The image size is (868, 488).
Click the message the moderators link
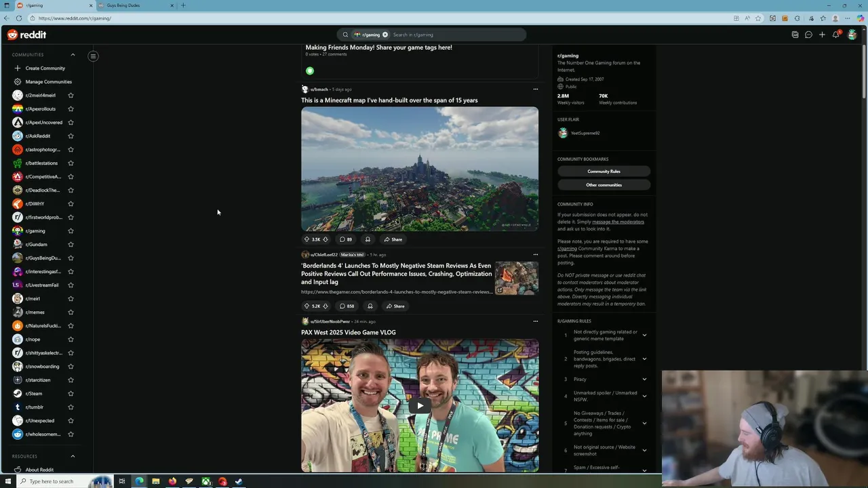click(x=618, y=222)
